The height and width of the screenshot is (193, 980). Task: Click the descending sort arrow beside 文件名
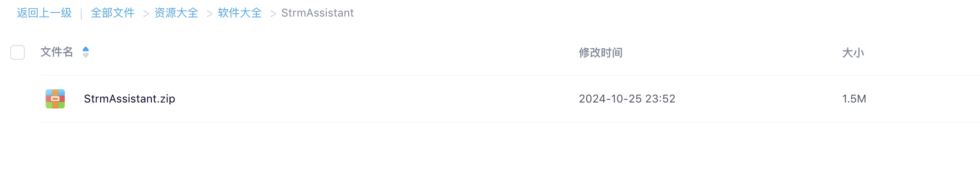[x=86, y=56]
